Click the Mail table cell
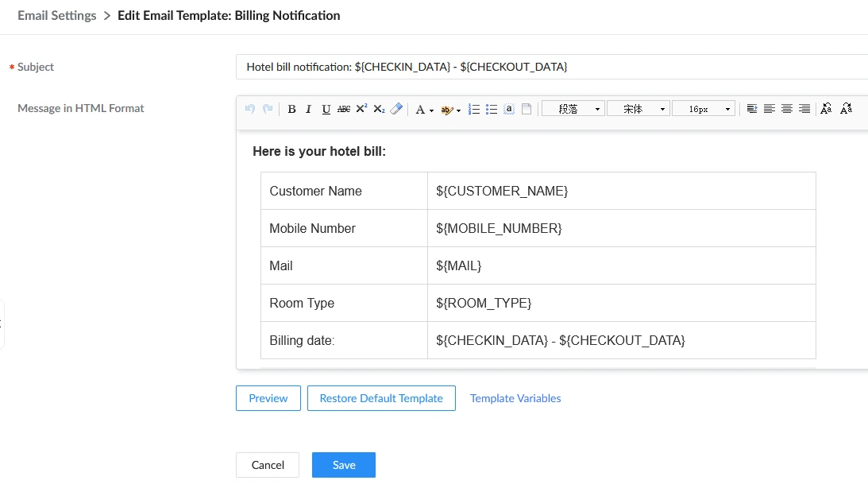 (345, 266)
